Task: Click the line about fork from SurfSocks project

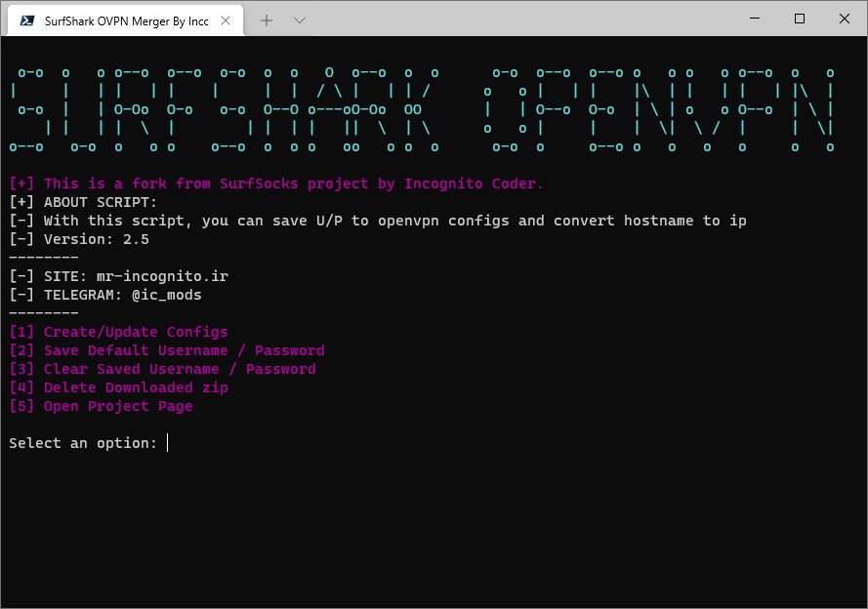Action: tap(276, 183)
